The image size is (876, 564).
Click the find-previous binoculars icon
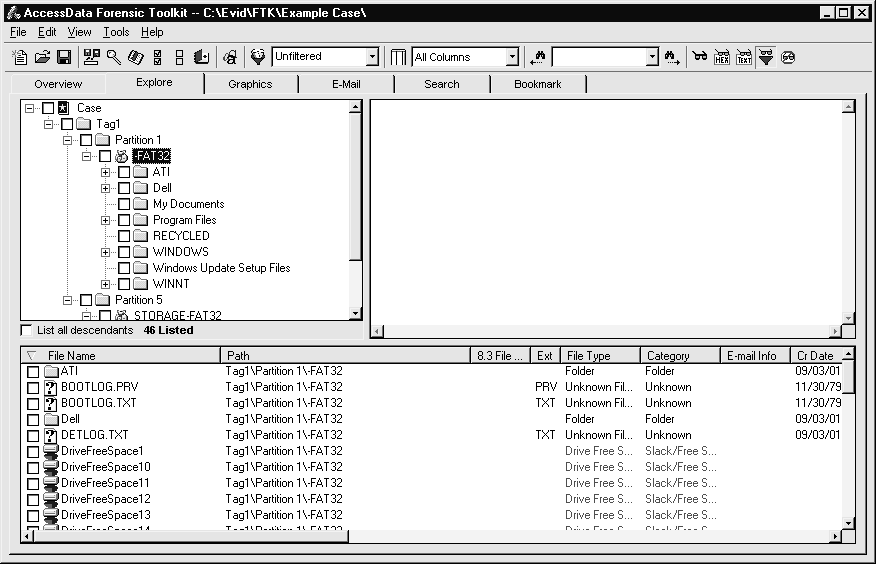point(538,57)
